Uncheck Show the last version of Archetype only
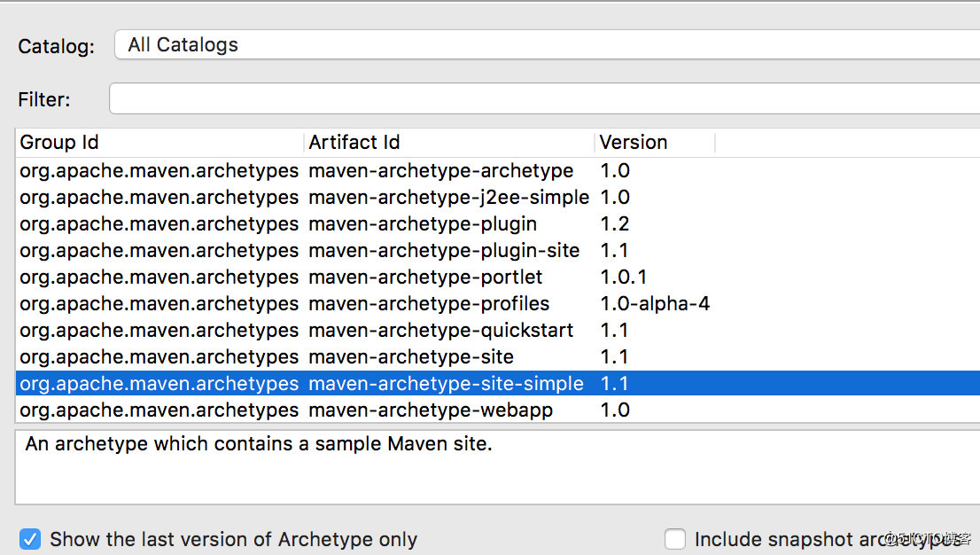 pyautogui.click(x=30, y=539)
